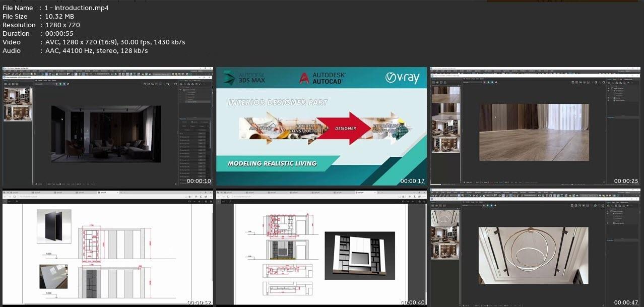The width and height of the screenshot is (644, 307).
Task: Select the dark living room render at 00:00:10
Action: 106,134
